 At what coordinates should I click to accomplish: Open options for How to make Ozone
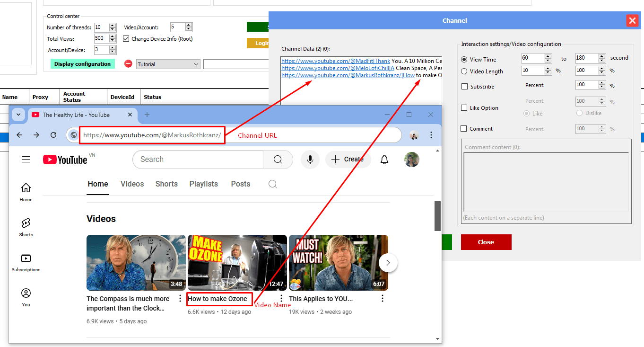[281, 298]
